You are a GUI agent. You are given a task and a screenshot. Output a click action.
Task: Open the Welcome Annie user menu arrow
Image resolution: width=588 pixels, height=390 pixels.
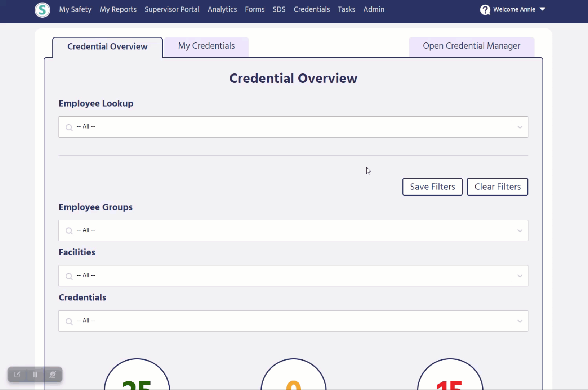coord(542,9)
